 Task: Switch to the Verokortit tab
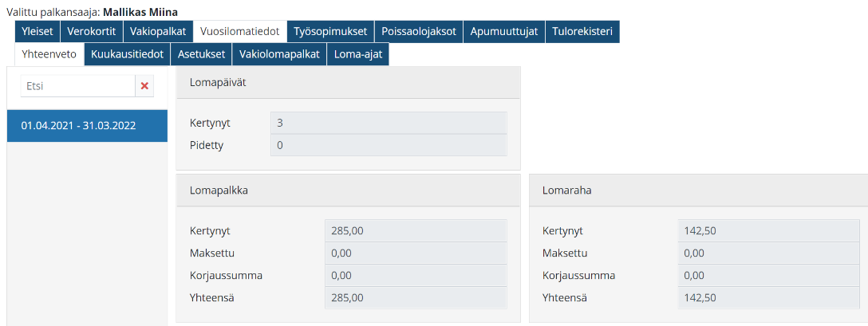coord(92,31)
